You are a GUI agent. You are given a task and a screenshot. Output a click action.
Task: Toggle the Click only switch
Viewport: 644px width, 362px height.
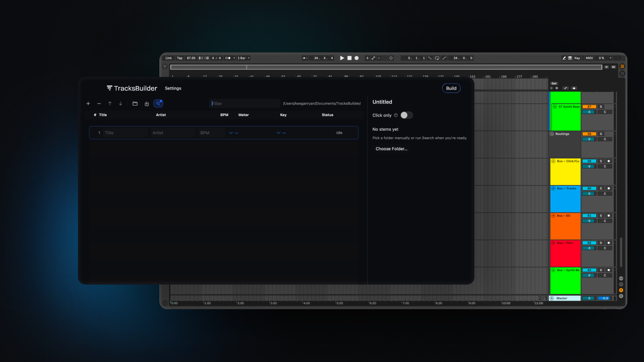point(406,115)
